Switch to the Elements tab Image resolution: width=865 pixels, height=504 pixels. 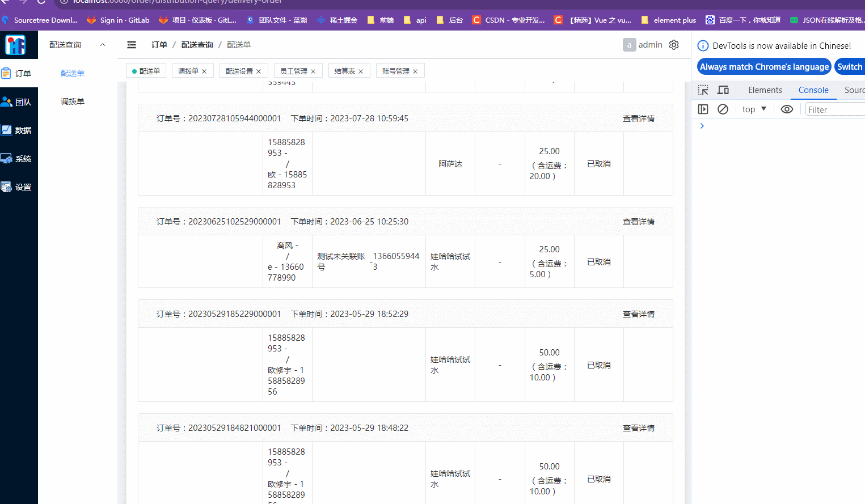[x=765, y=90]
